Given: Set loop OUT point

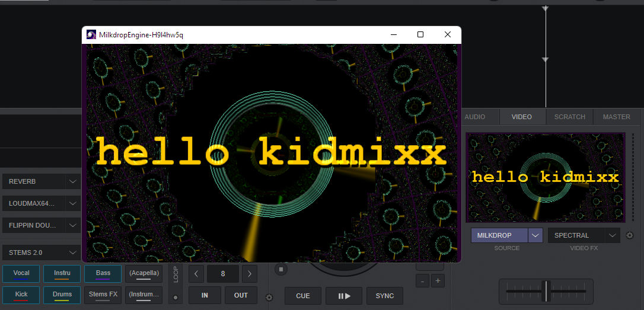Looking at the screenshot, I should click(241, 295).
